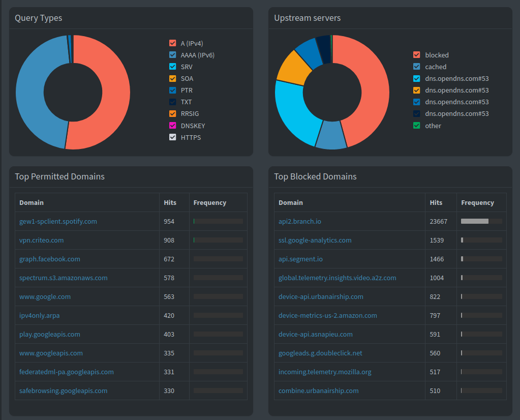This screenshot has width=520, height=420.
Task: Select the www.google.com domain link
Action: [x=45, y=296]
